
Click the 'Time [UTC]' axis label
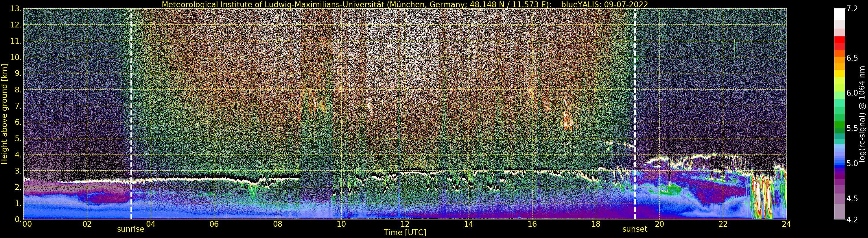(x=405, y=233)
